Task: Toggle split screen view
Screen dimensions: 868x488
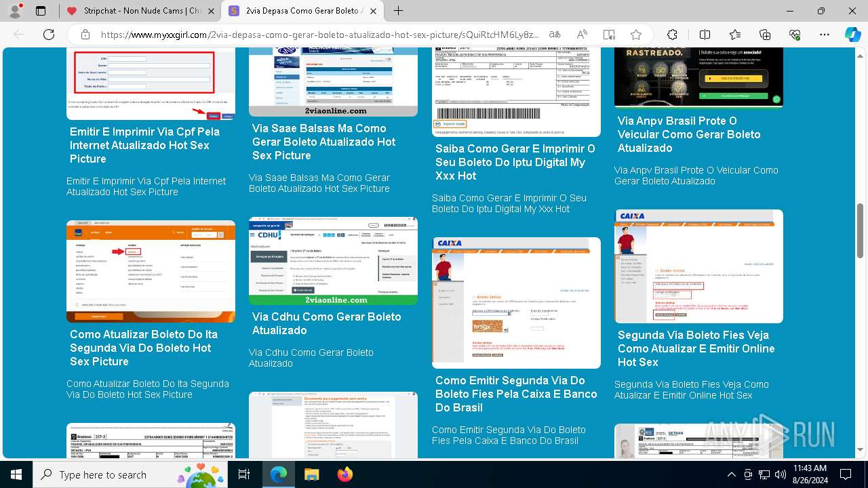Action: 705,35
